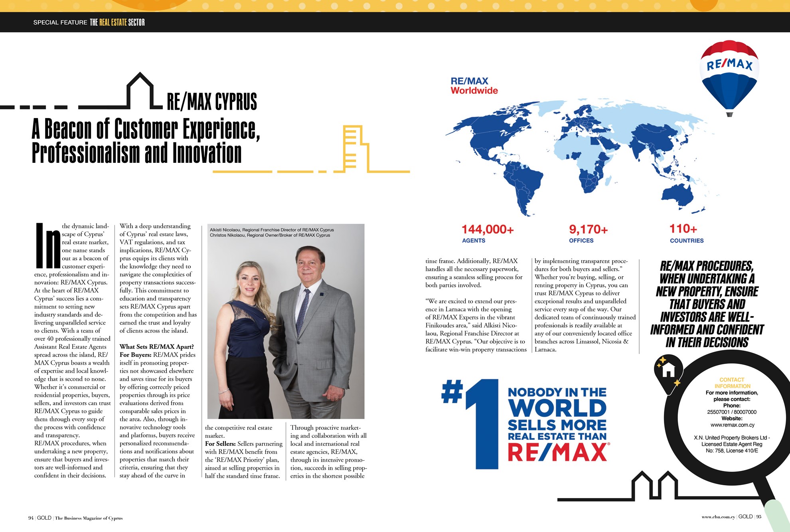
Task: Click the large 'In' drop cap
Action: tap(47, 245)
